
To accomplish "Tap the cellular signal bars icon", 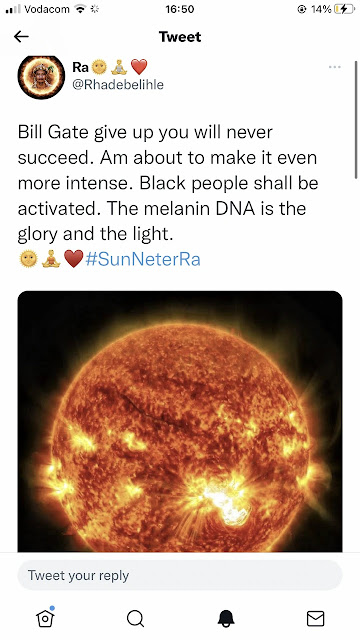I will click(x=13, y=9).
